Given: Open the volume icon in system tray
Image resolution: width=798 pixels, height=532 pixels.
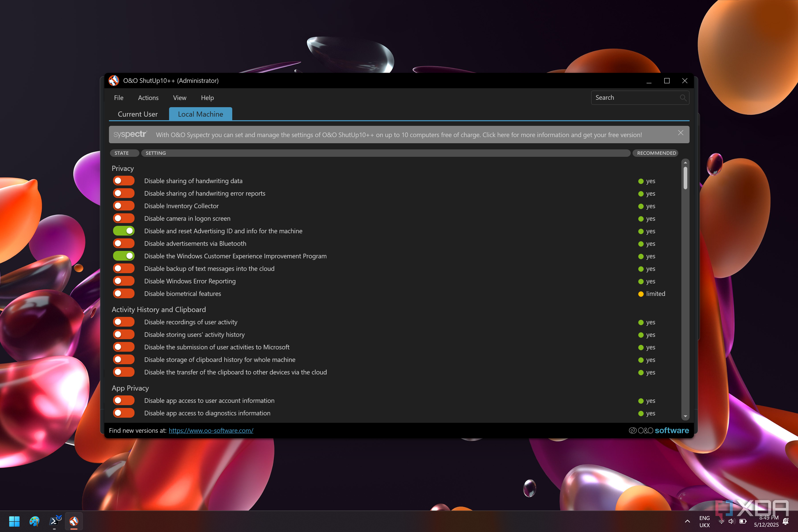Looking at the screenshot, I should (731, 521).
